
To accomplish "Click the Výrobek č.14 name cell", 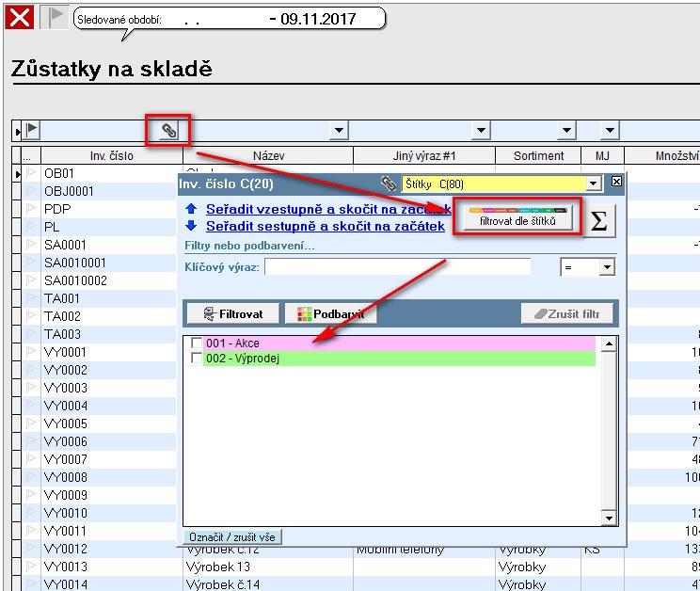I will [x=268, y=583].
